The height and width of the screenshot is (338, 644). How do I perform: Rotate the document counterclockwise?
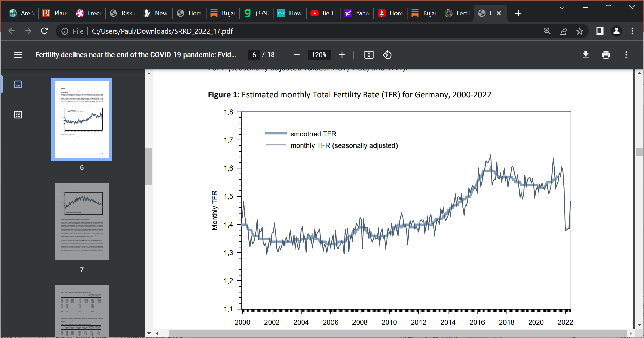coord(387,55)
